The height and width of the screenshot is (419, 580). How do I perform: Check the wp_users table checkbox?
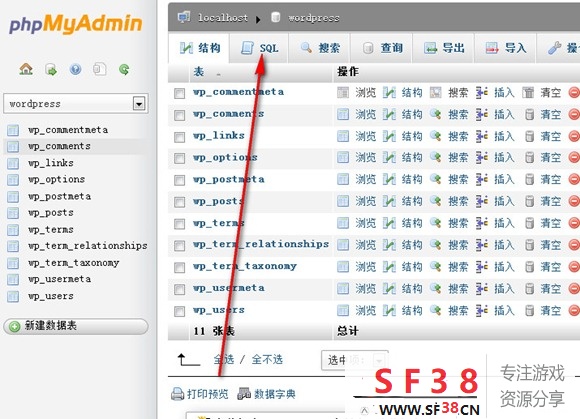[179, 311]
